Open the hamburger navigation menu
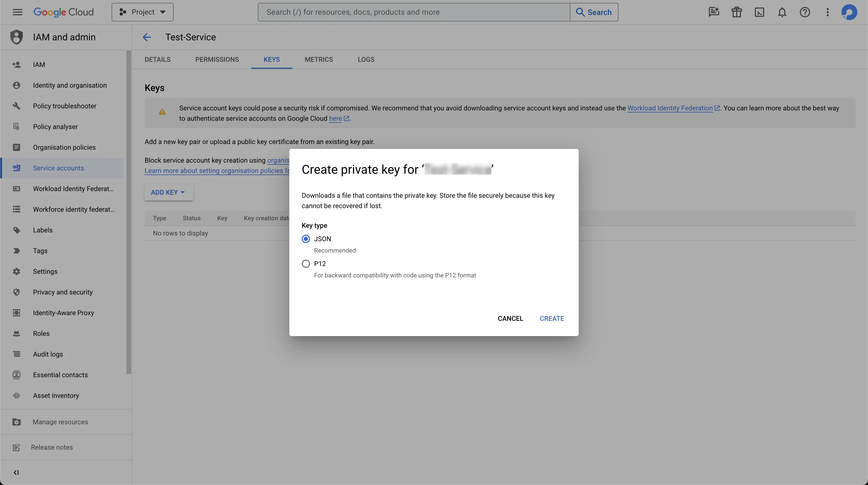Image resolution: width=868 pixels, height=485 pixels. pos(17,12)
